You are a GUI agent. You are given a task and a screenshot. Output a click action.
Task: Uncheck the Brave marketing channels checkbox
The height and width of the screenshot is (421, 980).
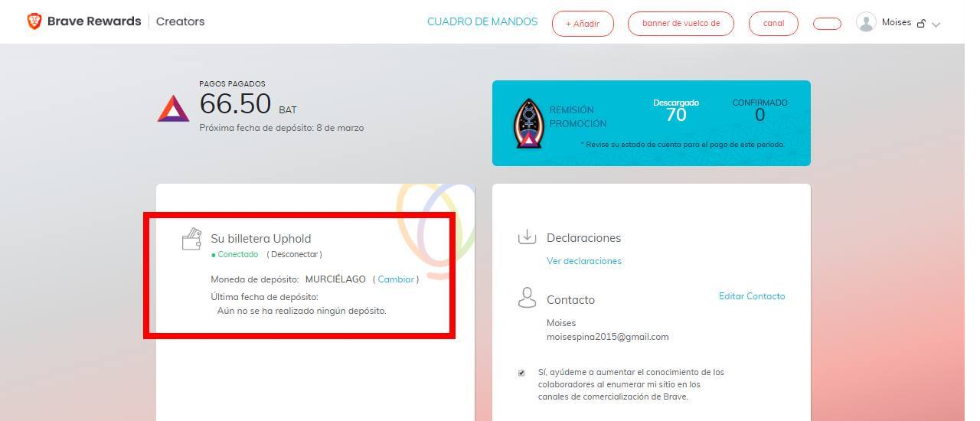coord(521,373)
